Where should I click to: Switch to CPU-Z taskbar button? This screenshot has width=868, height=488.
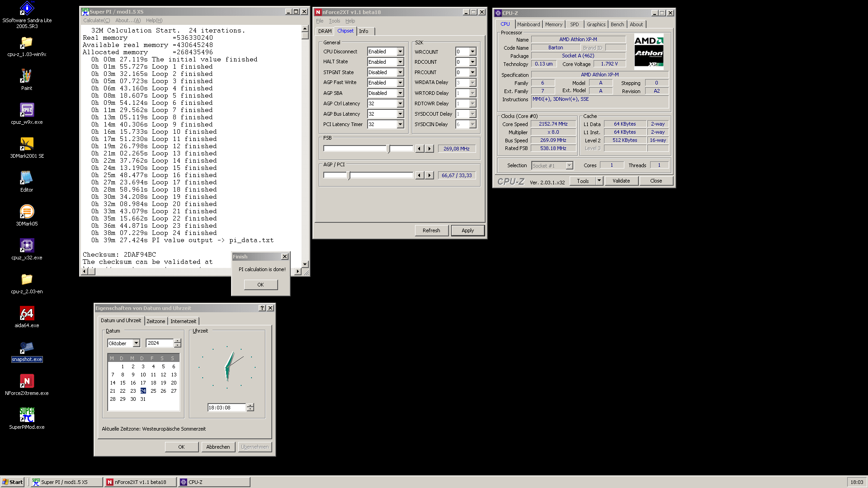[x=214, y=482]
